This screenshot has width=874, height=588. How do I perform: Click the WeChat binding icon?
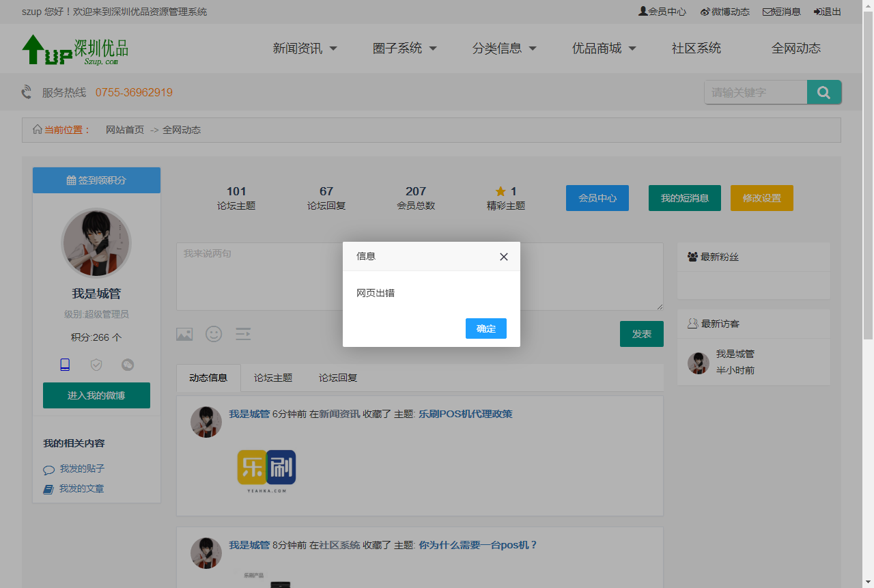128,365
